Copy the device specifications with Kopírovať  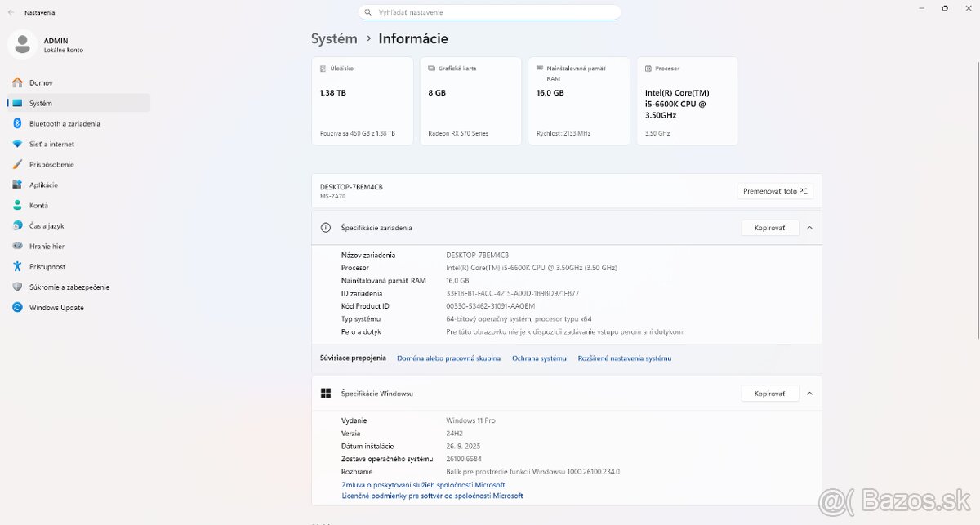769,227
